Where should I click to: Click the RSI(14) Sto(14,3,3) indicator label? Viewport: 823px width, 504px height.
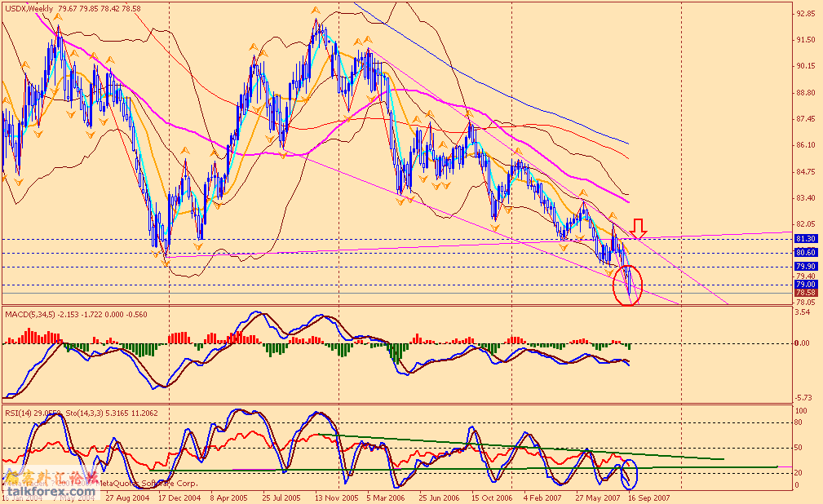pos(82,413)
